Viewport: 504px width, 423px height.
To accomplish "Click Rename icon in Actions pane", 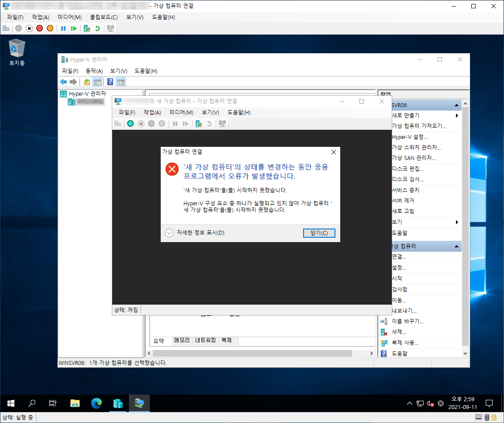I will pyautogui.click(x=384, y=321).
